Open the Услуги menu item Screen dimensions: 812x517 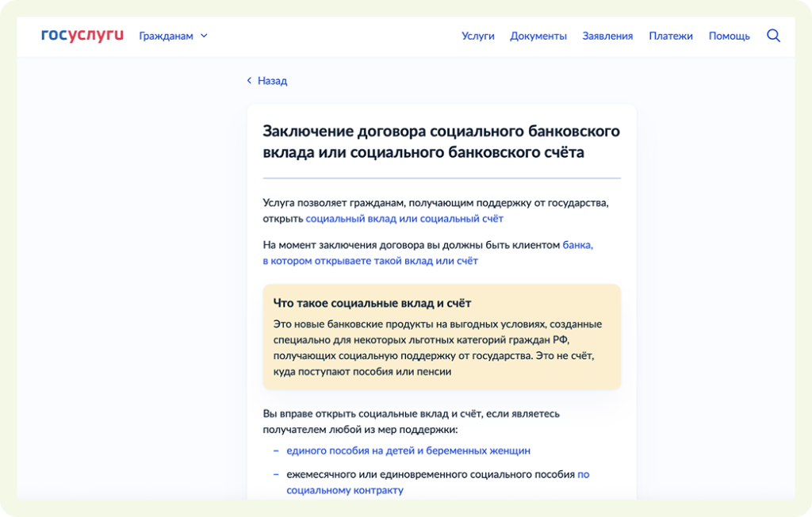[x=478, y=36]
